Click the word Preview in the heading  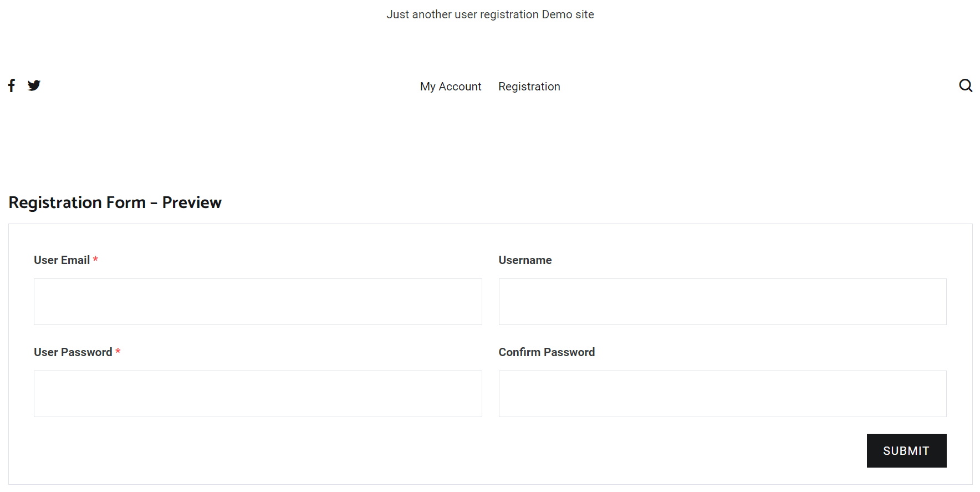click(x=192, y=202)
